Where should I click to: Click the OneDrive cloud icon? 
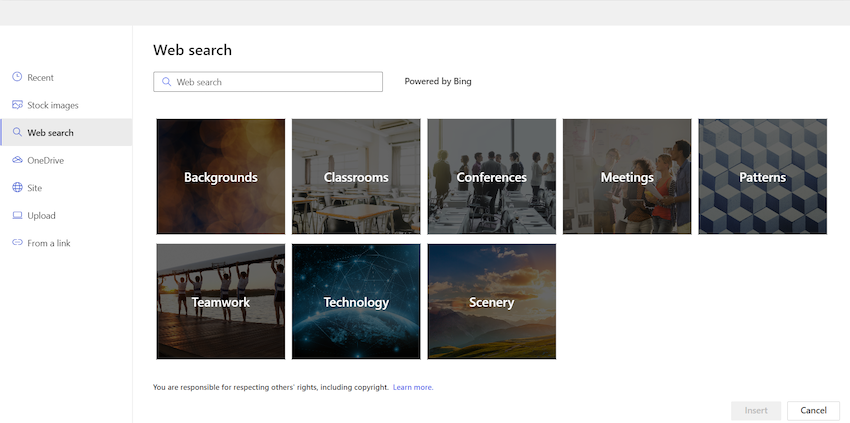tap(17, 160)
